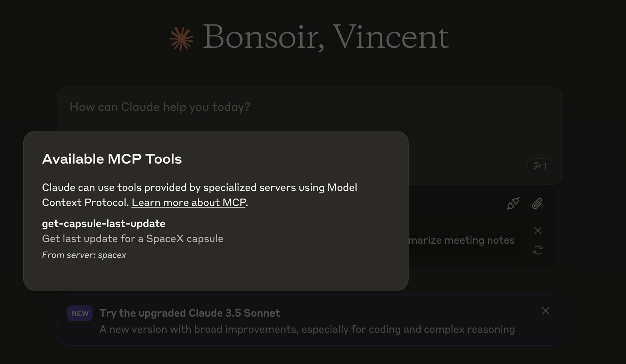Click the X on the Claude 3.5 Sonnet banner
The image size is (626, 364).
pyautogui.click(x=546, y=311)
